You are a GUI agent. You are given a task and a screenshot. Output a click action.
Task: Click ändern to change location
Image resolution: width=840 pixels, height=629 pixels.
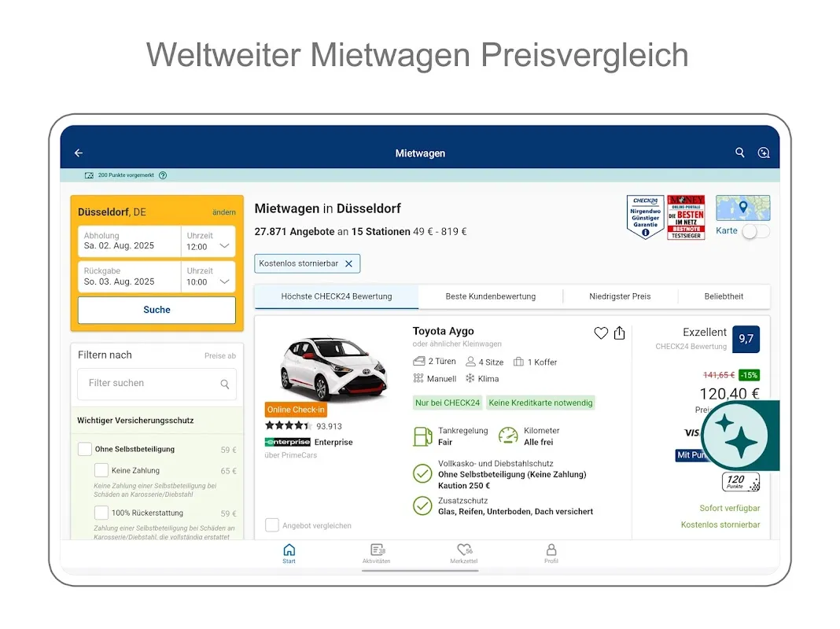pyautogui.click(x=224, y=212)
